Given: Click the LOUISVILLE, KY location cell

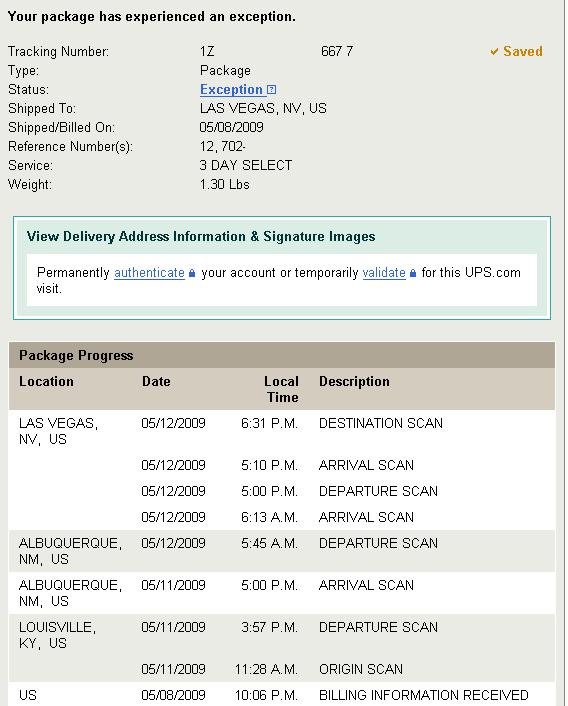Looking at the screenshot, I should click(x=58, y=635).
